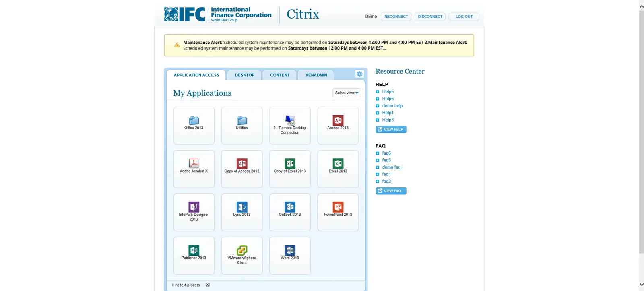
Task: Select the Application Access tab
Action: click(x=196, y=75)
